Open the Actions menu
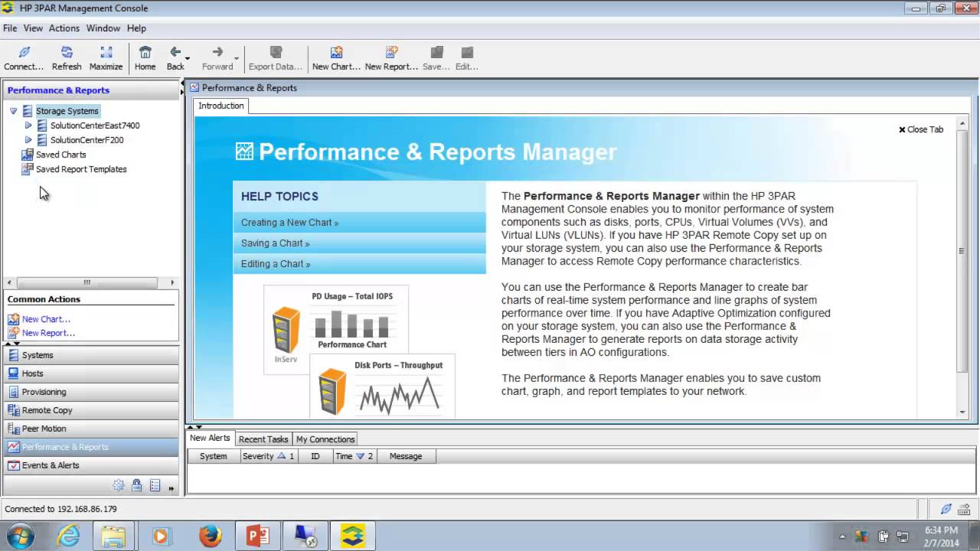980x551 pixels. tap(64, 28)
